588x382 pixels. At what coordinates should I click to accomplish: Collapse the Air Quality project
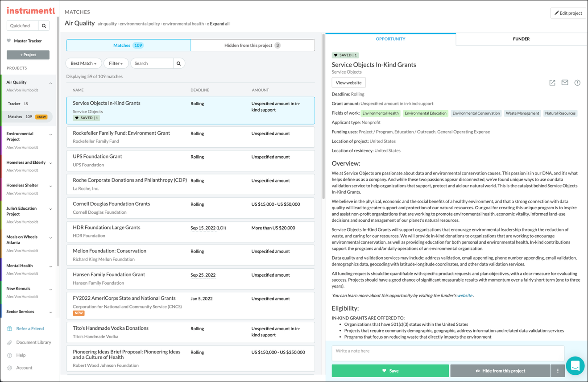click(x=50, y=83)
